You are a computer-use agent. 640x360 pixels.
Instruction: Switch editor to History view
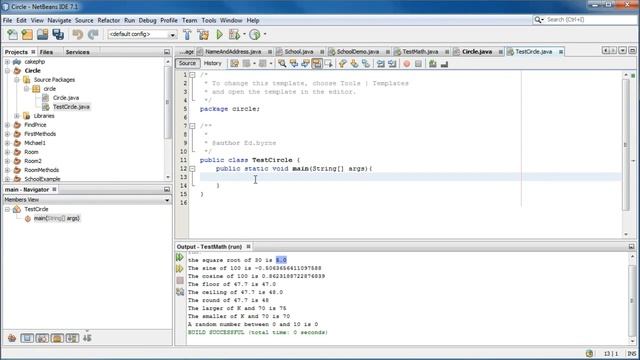[213, 63]
